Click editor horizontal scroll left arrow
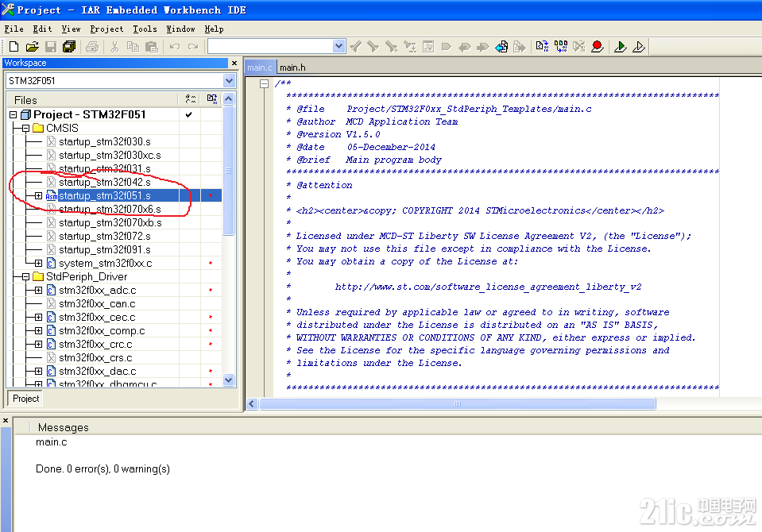 [252, 403]
